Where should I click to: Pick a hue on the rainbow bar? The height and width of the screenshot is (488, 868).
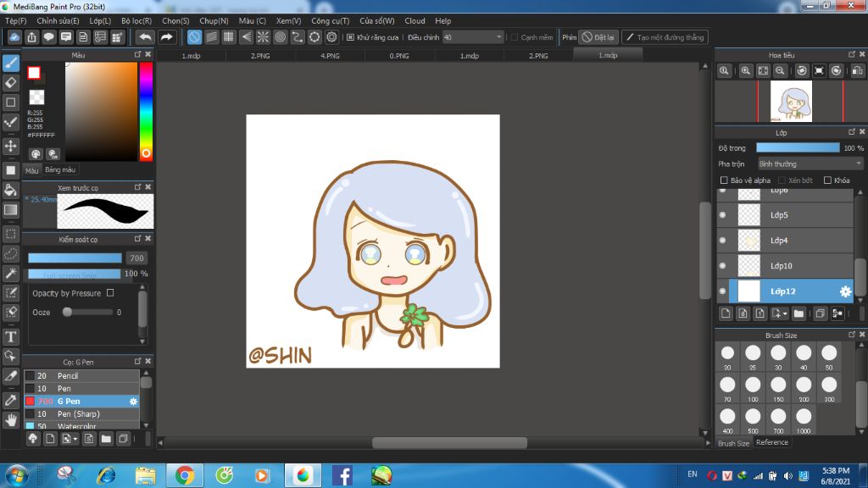(146, 111)
